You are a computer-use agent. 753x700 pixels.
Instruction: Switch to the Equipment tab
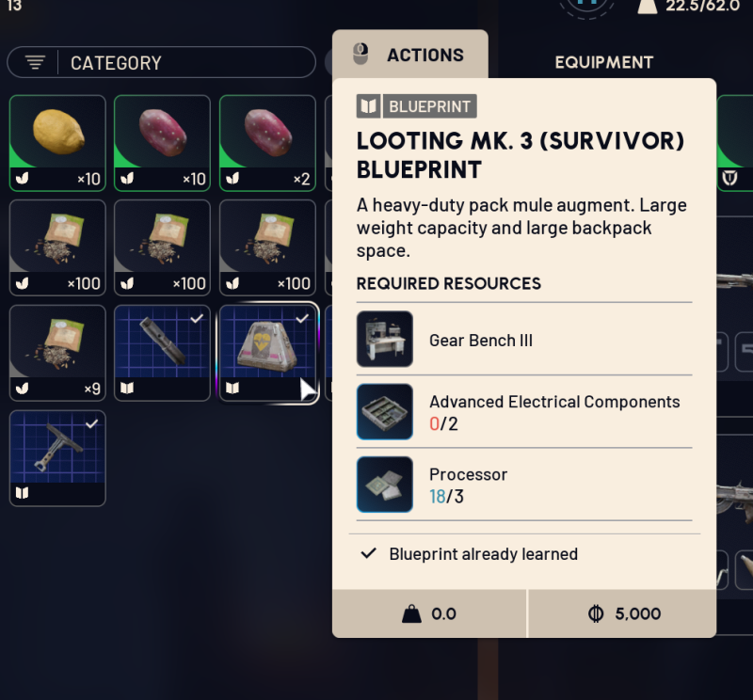603,62
